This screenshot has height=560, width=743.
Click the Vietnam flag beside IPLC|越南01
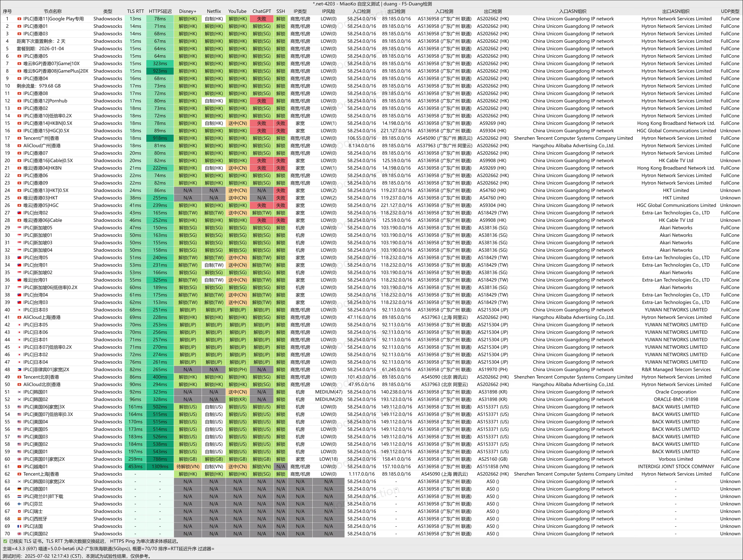tap(19, 466)
